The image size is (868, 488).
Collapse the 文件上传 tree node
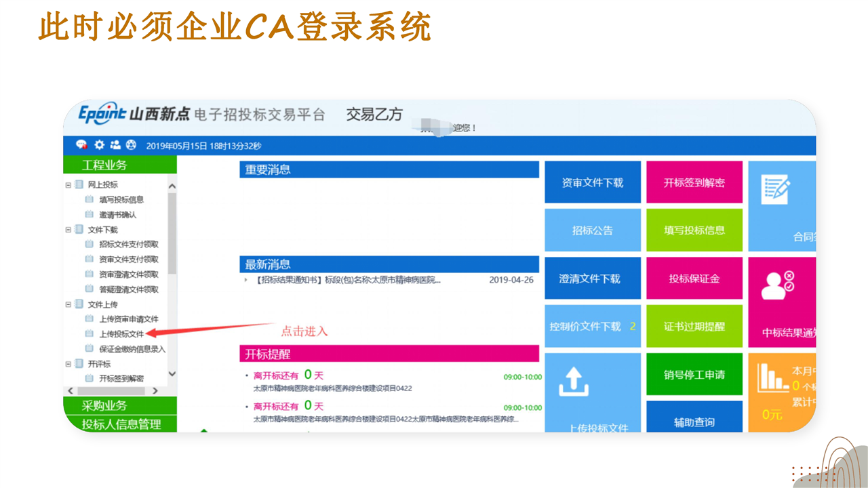click(68, 304)
